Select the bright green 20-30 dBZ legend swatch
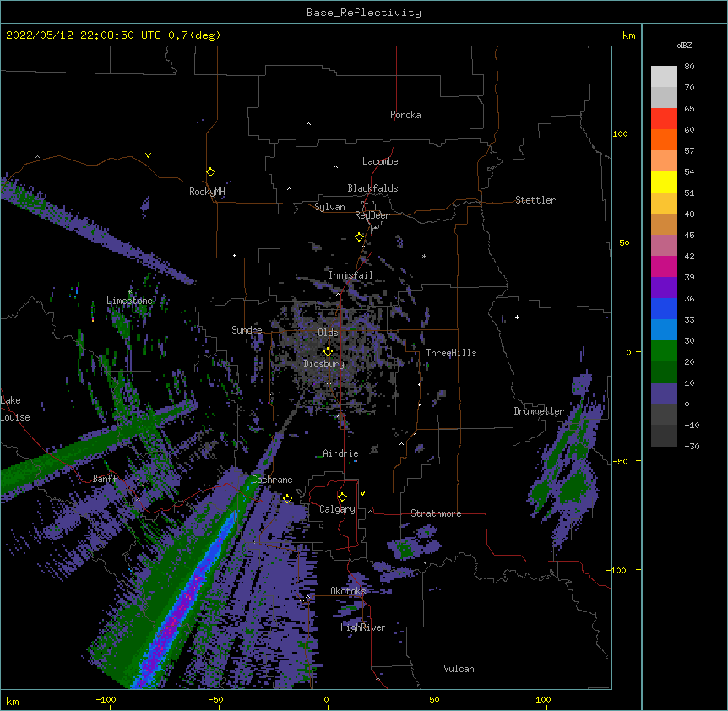 [x=664, y=351]
